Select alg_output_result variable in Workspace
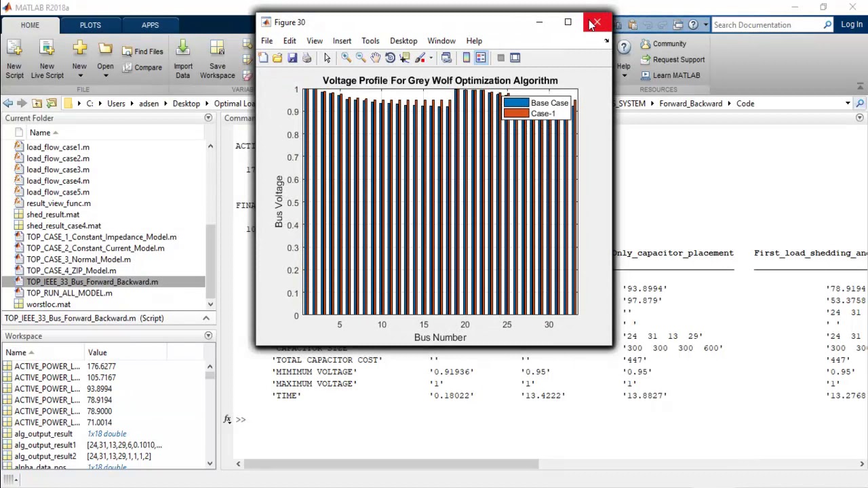Screen dimensions: 868x488 point(43,434)
